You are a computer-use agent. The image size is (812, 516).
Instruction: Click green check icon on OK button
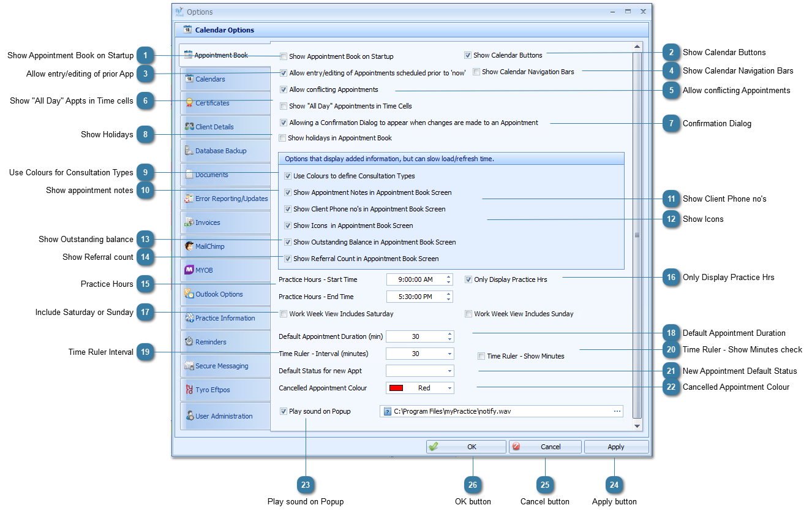pos(434,447)
